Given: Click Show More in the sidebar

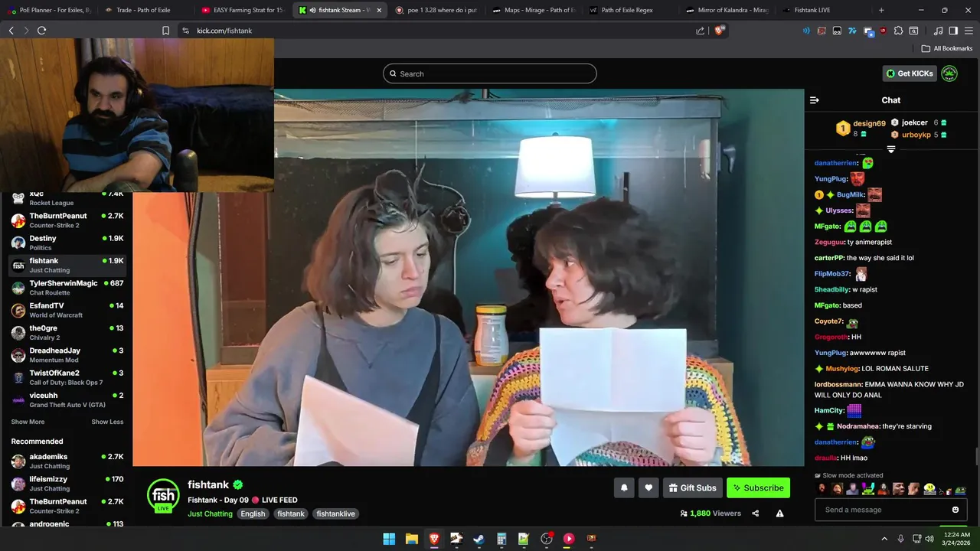Looking at the screenshot, I should pos(28,422).
